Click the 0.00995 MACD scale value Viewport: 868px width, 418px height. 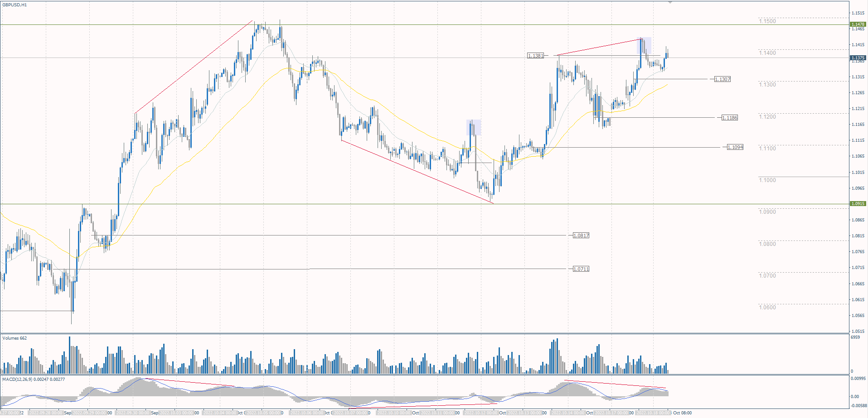click(x=858, y=379)
